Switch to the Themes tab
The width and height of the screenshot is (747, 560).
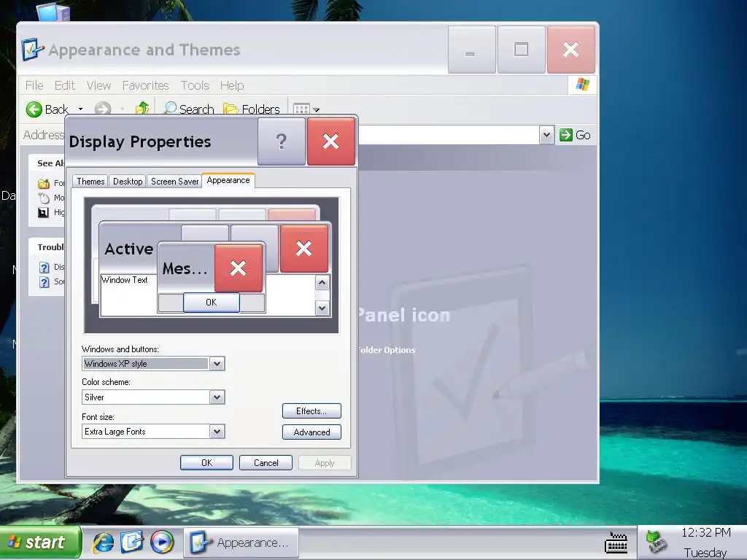(90, 182)
